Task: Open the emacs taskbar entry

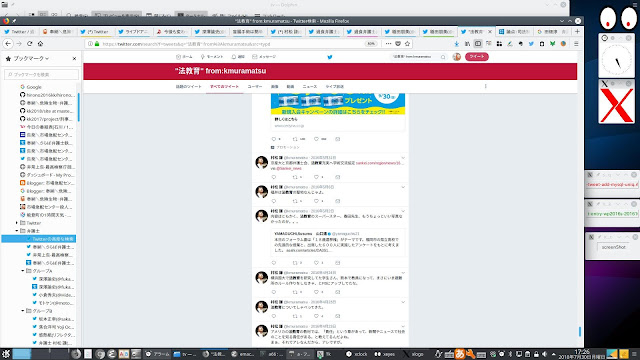Action: pos(242,354)
